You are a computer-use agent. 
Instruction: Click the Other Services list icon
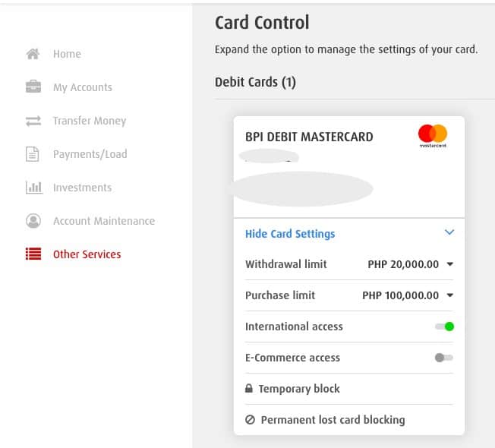[x=33, y=254]
